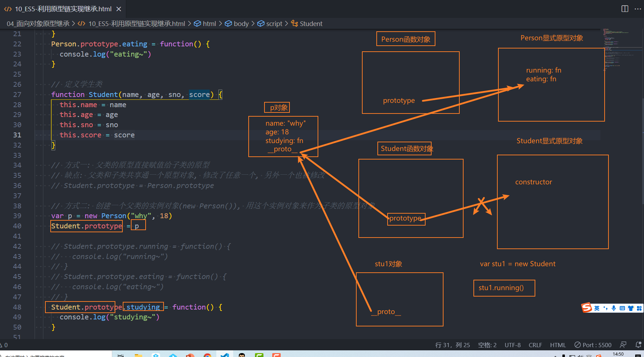Click the commented line 36 Student.prototype = Person.prototype
This screenshot has height=357, width=644.
point(133,186)
